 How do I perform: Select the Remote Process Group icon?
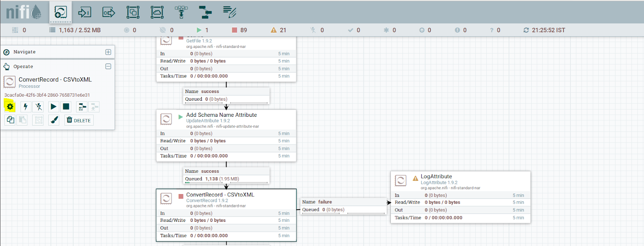coord(157,12)
